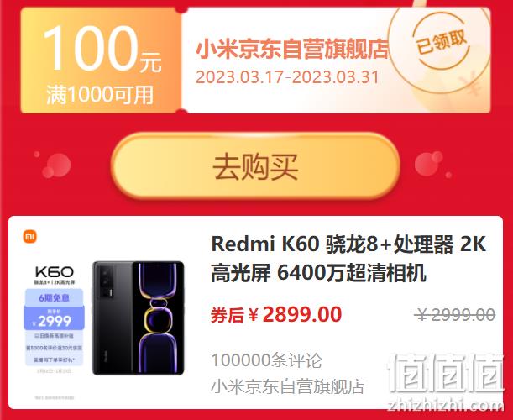Viewport: 513px width, 420px height.
Task: Click the orange Xiaomi logo icon
Action: [29, 236]
